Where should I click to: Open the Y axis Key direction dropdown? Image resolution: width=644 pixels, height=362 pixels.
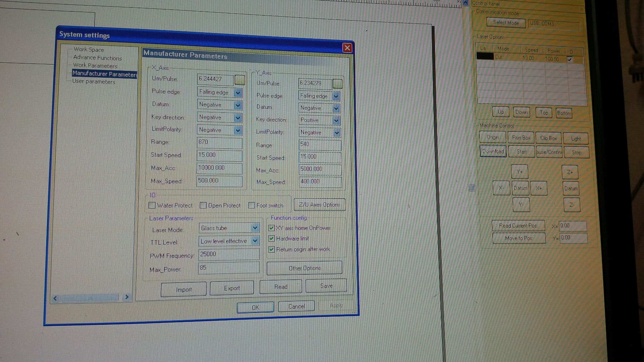pos(336,120)
